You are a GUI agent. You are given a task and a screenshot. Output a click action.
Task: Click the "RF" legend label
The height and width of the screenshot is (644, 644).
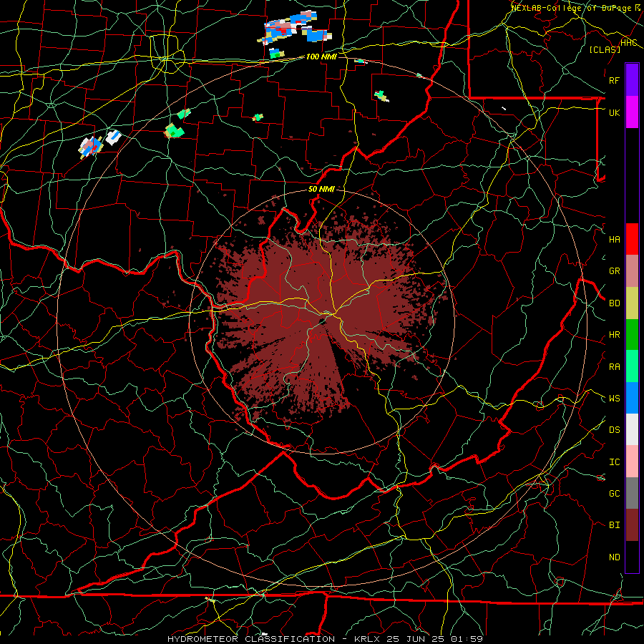tap(615, 80)
